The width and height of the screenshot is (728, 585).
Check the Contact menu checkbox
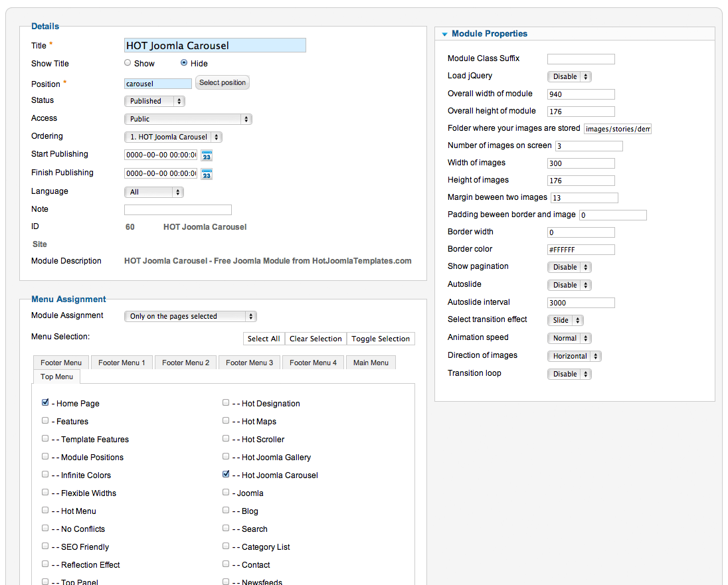coord(226,564)
